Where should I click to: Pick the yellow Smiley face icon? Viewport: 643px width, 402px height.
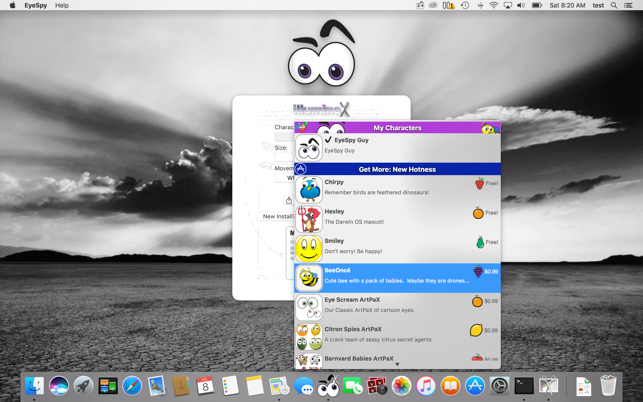[x=308, y=249]
